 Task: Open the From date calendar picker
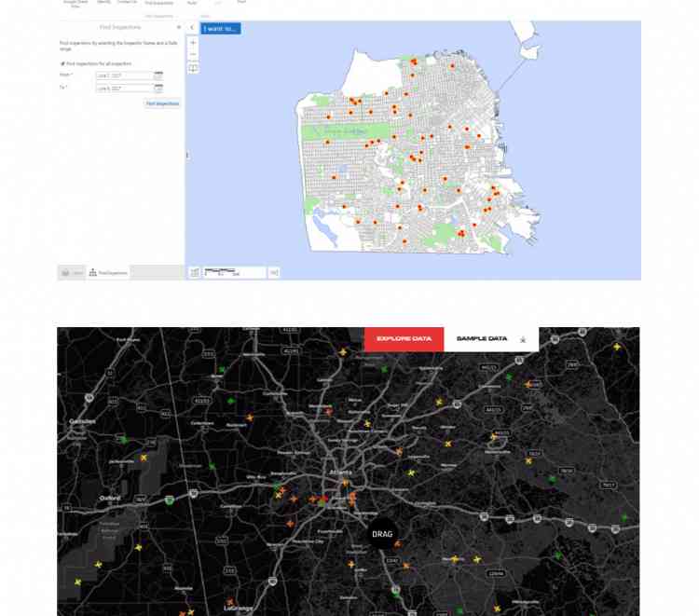coord(158,75)
